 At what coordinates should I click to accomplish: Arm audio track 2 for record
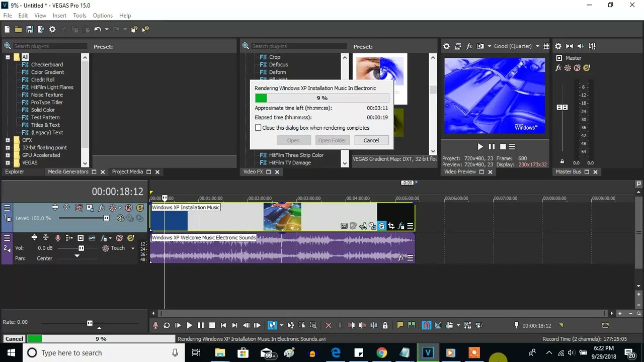click(x=58, y=238)
